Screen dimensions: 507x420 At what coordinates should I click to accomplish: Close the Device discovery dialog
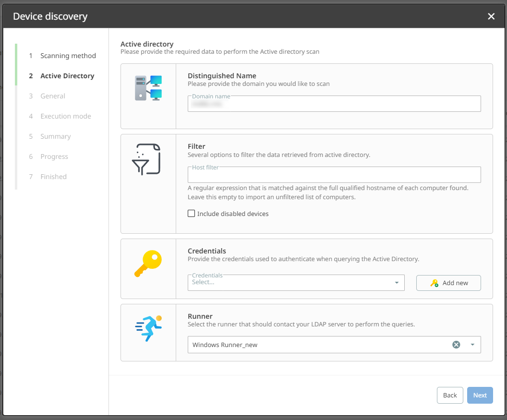(491, 16)
